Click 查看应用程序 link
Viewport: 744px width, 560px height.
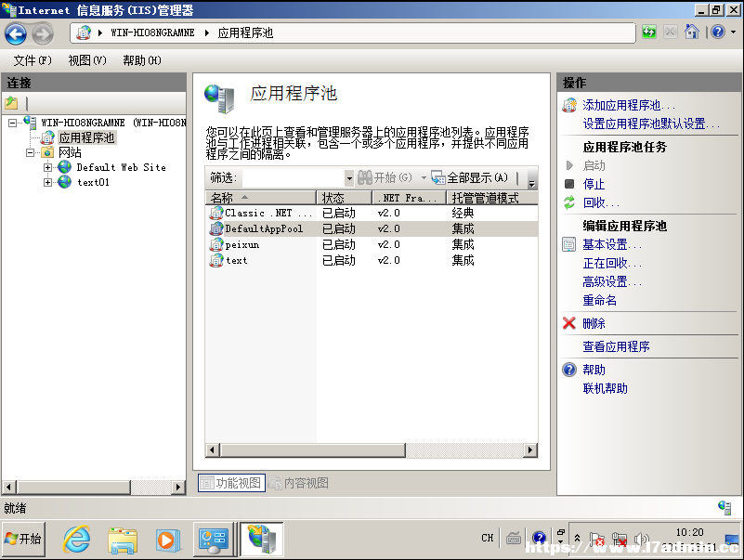(x=616, y=346)
